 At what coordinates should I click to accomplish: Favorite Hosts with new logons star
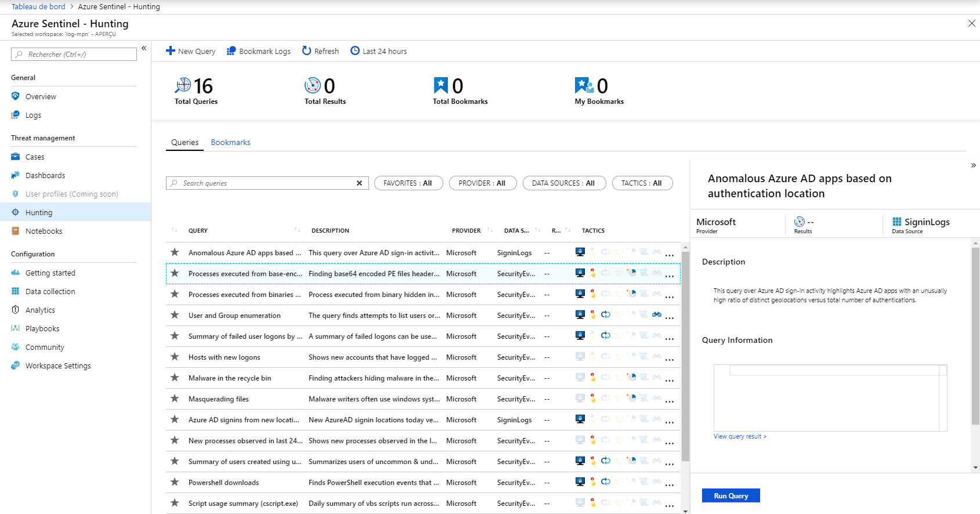click(175, 357)
